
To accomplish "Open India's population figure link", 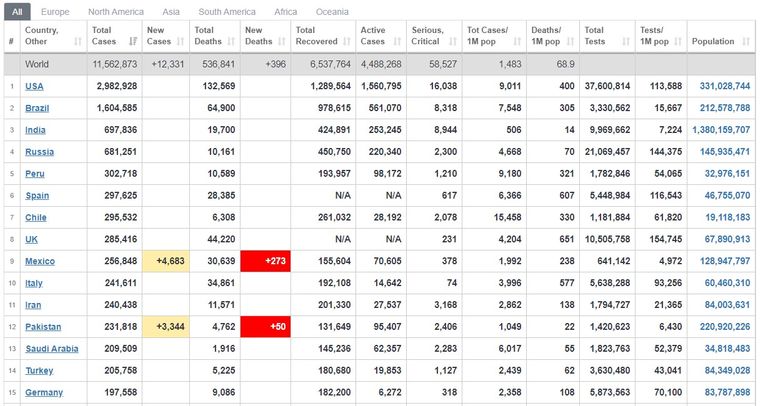I will [720, 130].
